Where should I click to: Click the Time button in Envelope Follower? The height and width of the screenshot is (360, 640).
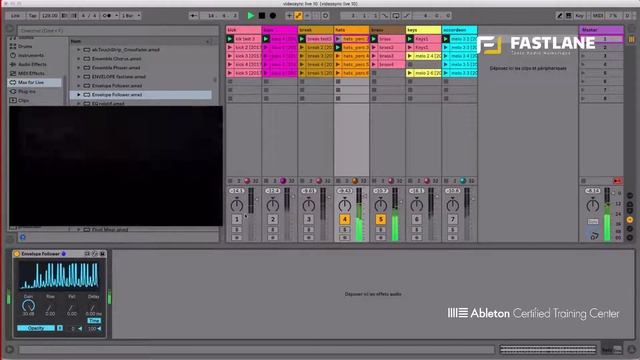click(x=94, y=321)
